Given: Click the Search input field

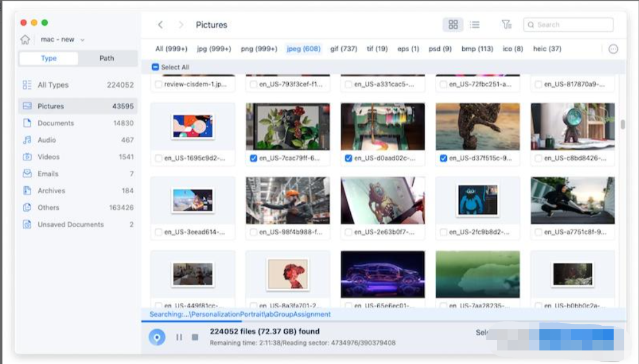Looking at the screenshot, I should (568, 25).
